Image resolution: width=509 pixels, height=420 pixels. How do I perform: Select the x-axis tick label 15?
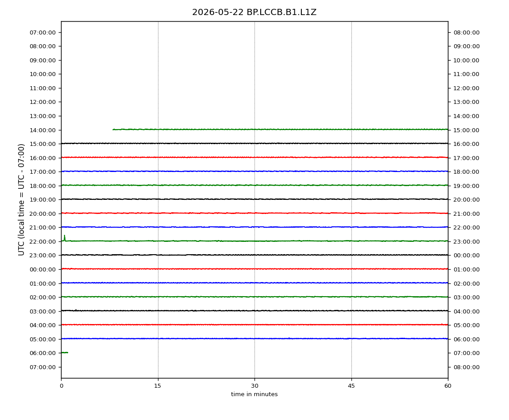pos(158,386)
